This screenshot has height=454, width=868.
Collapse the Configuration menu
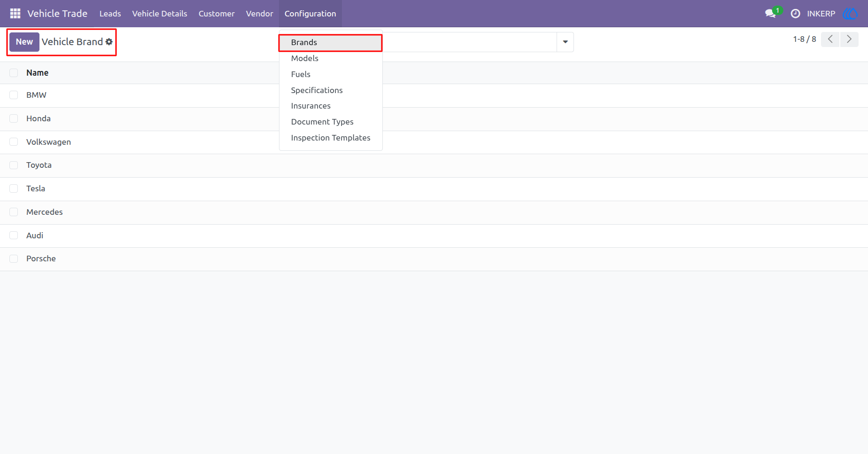pyautogui.click(x=310, y=14)
